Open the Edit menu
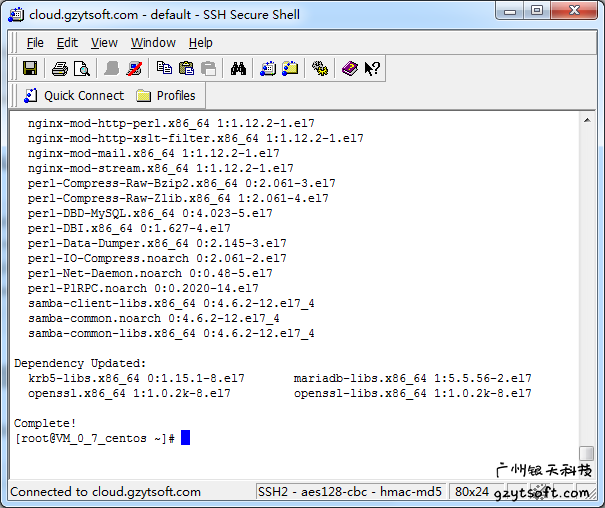Image resolution: width=605 pixels, height=508 pixels. pyautogui.click(x=67, y=42)
